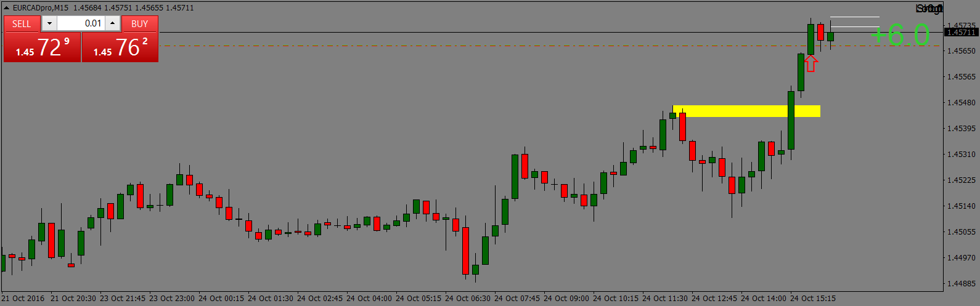Click the 24 Oct 10:15 time label
Screen dimensions: 980x306
[x=616, y=299]
